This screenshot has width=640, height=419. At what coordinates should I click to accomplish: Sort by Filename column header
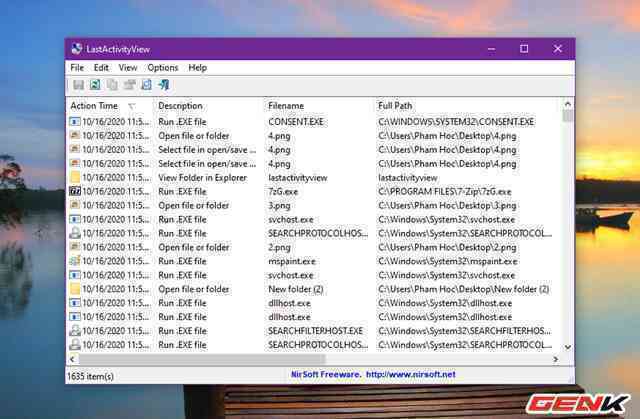coord(319,106)
